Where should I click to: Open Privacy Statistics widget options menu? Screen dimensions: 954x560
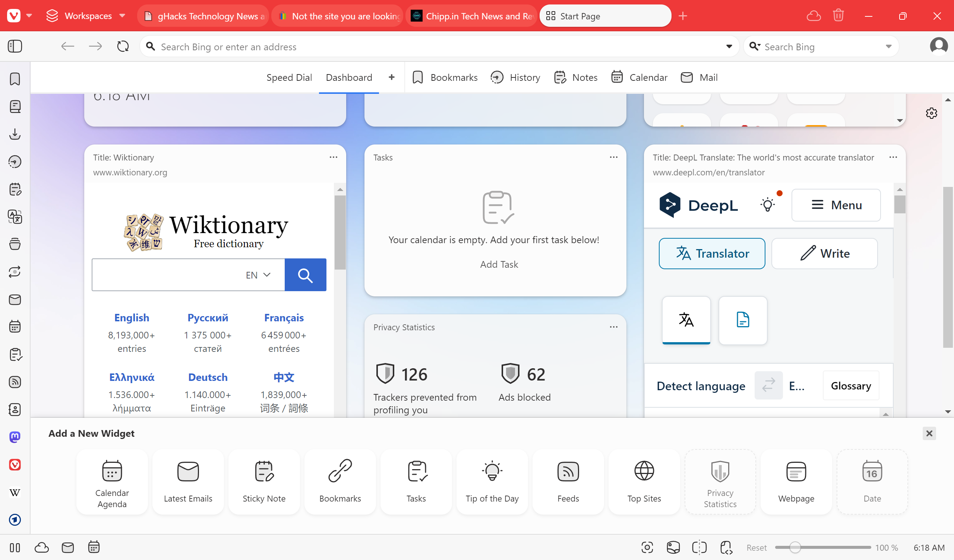point(613,327)
